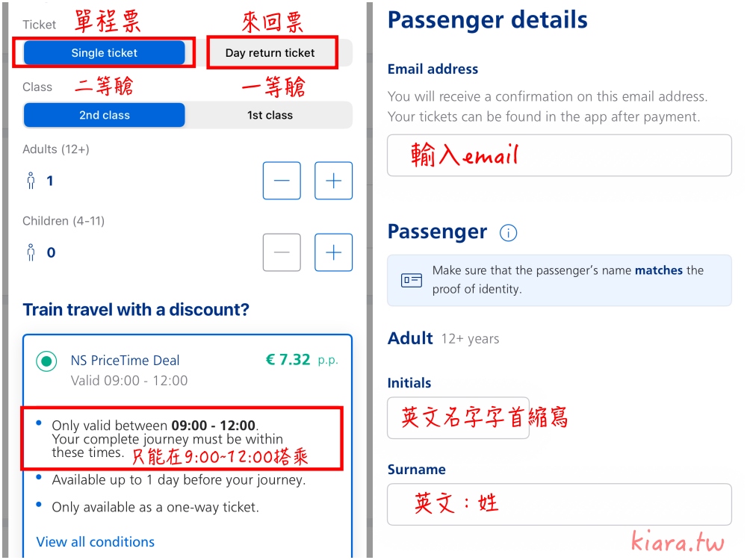Click the Passenger info icon
The width and height of the screenshot is (747, 560).
click(x=508, y=233)
